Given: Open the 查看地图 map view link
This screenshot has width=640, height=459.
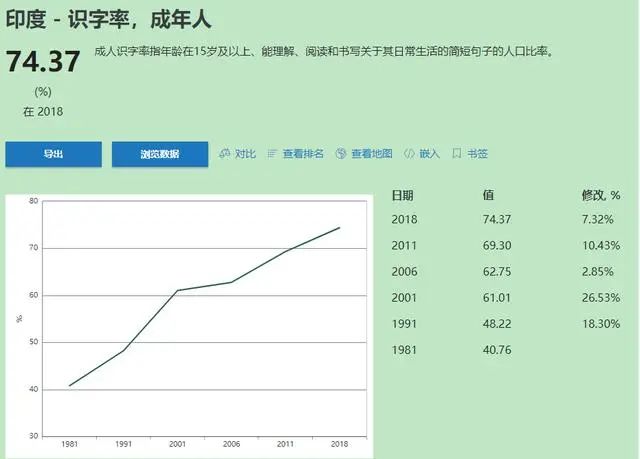Looking at the screenshot, I should 371,154.
